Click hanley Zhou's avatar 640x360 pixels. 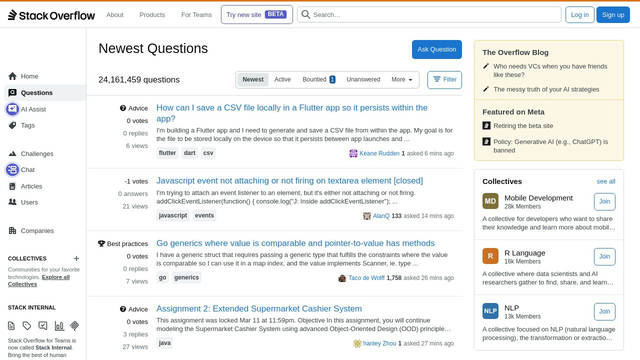tap(357, 344)
